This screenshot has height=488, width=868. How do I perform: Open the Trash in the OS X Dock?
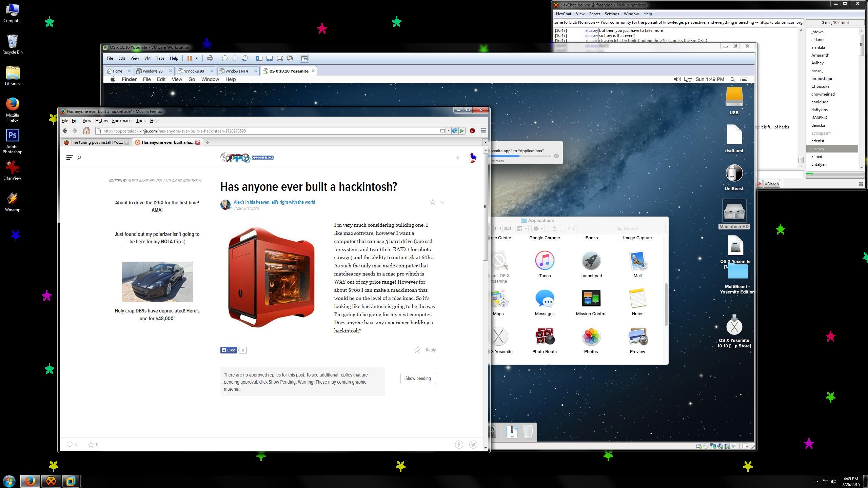(528, 432)
